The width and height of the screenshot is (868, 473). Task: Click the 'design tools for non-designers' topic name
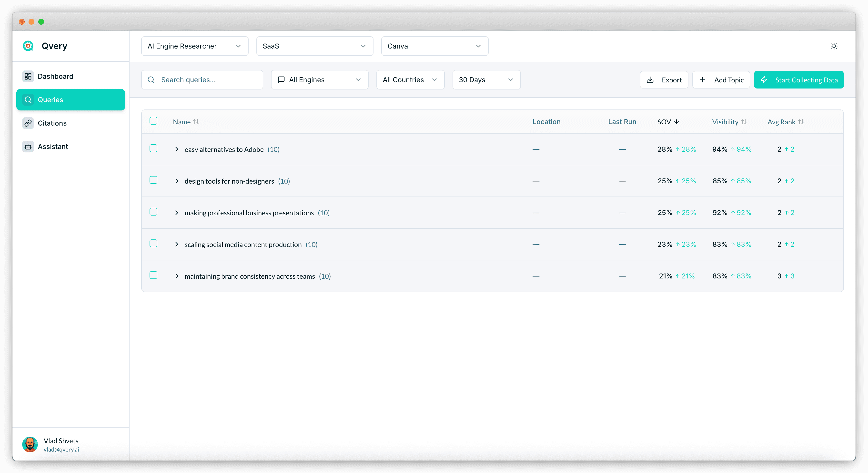229,181
